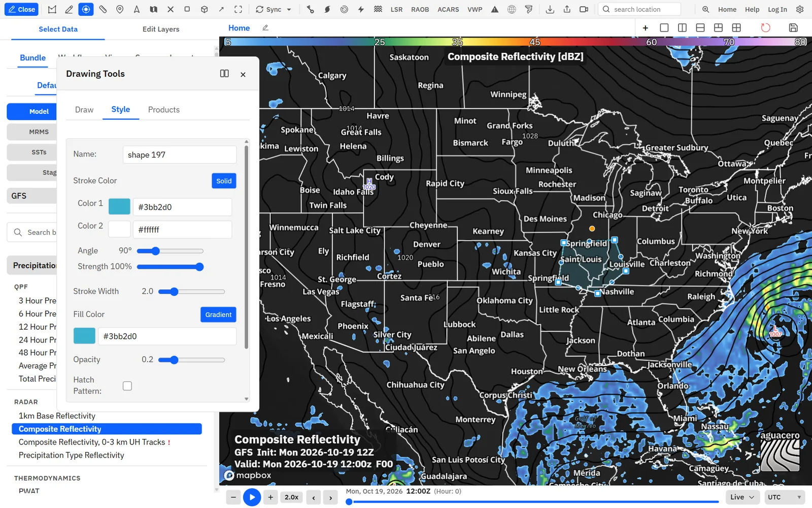
Task: Click the lightning bolt icon
Action: pos(361,9)
